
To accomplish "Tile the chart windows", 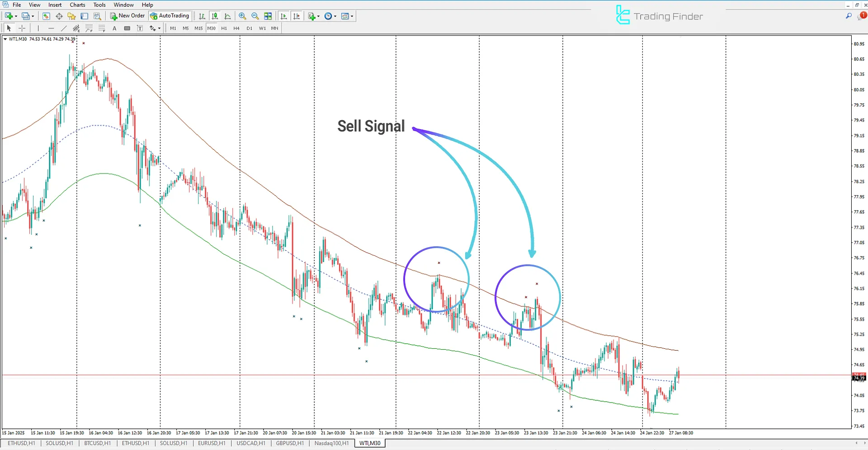I will [x=268, y=16].
